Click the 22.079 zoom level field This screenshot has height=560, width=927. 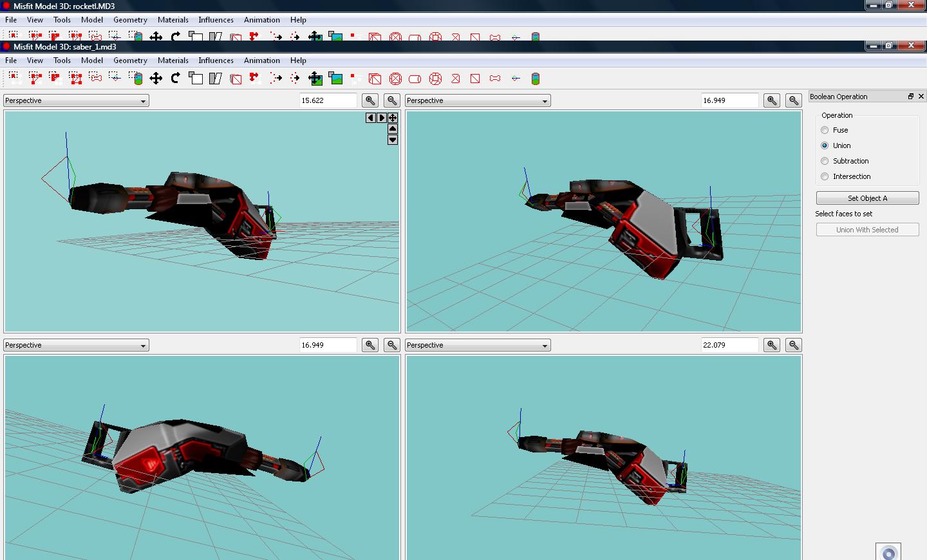pyautogui.click(x=729, y=345)
